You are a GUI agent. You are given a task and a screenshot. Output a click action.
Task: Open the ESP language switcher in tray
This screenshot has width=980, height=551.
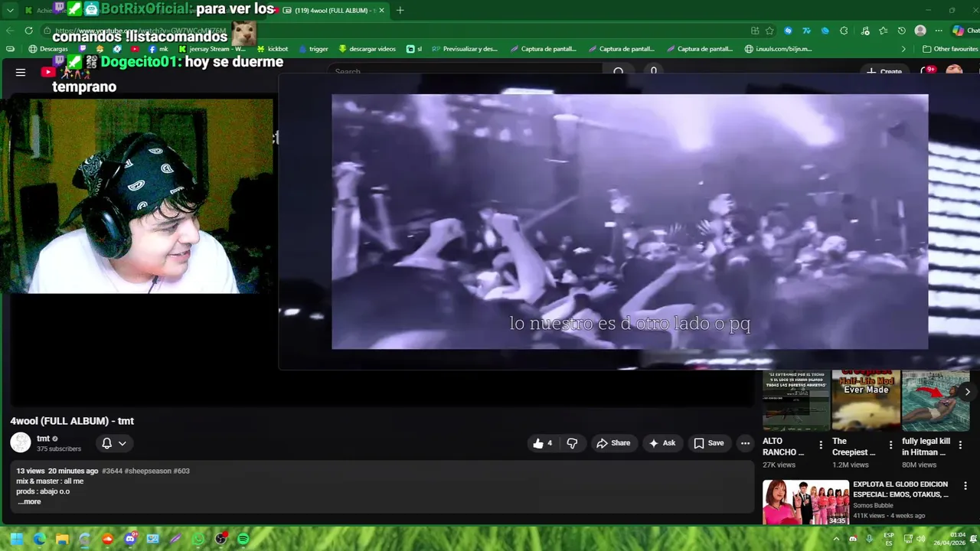pos(889,539)
